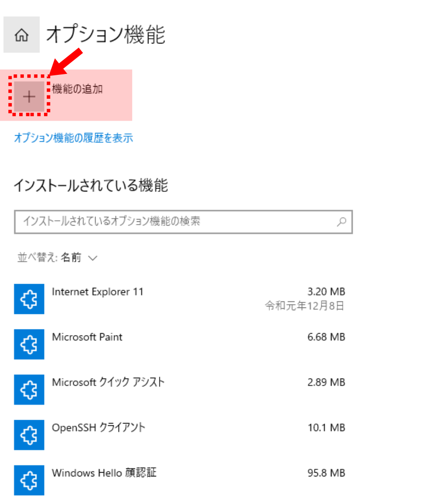Click the Internet Explorer 11 puzzle icon

click(29, 299)
